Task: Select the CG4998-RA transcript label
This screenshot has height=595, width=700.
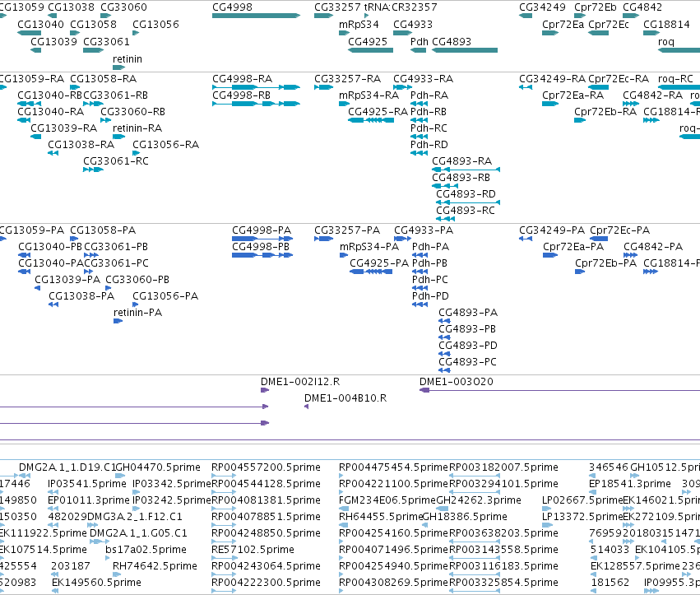Action: pos(242,79)
